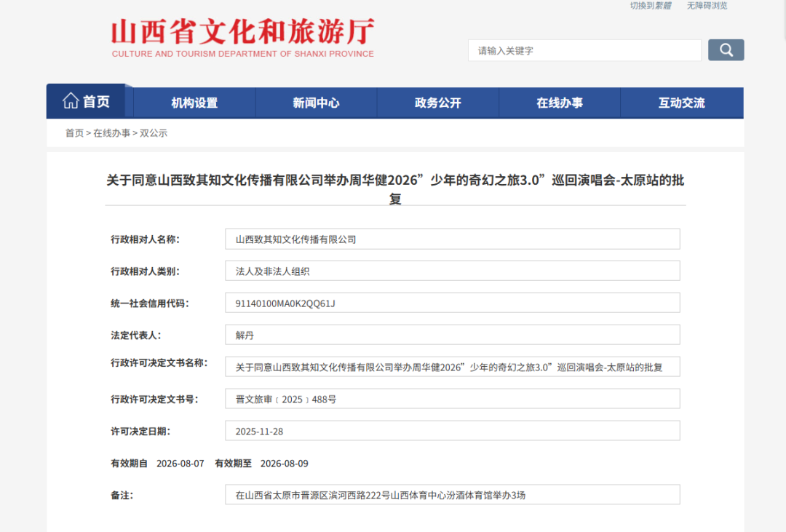786x532 pixels.
Task: Open the 互动交流 navigation menu
Action: coord(681,103)
